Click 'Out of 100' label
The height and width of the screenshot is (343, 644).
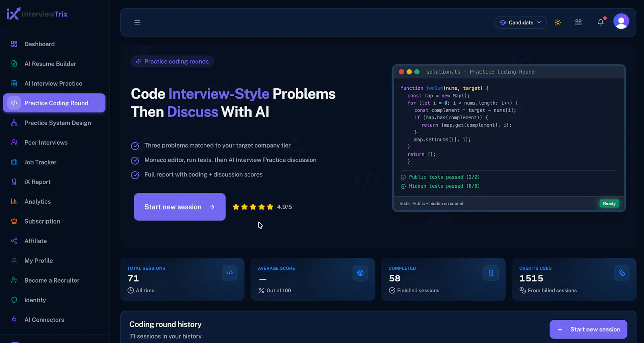pyautogui.click(x=279, y=290)
